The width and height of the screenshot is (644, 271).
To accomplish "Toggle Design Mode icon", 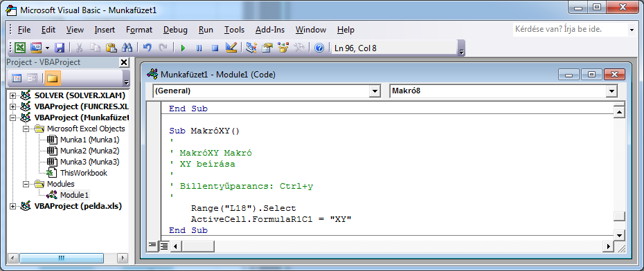I will (231, 48).
